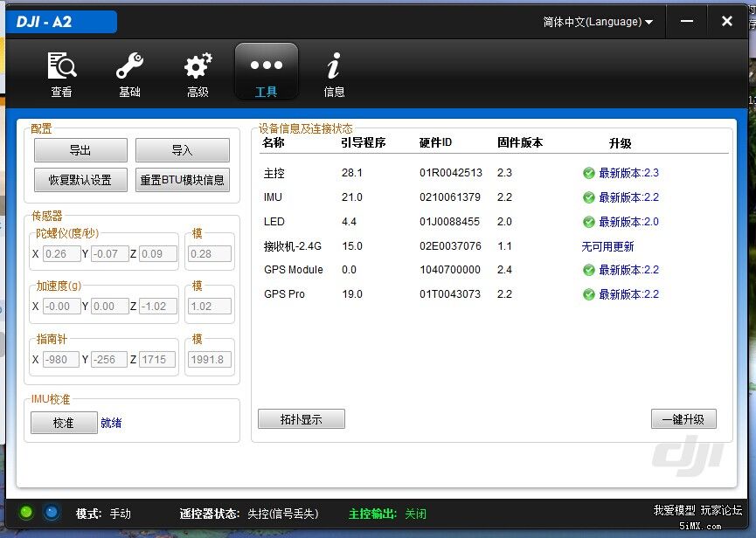756x538 pixels.
Task: Click the 拓扑显示 topology button
Action: (x=302, y=419)
